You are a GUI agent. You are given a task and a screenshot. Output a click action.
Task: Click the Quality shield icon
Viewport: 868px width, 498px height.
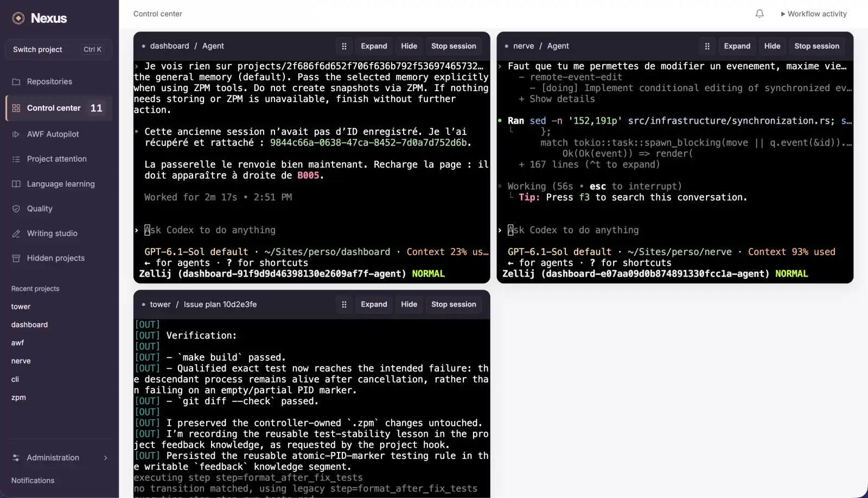click(x=16, y=208)
